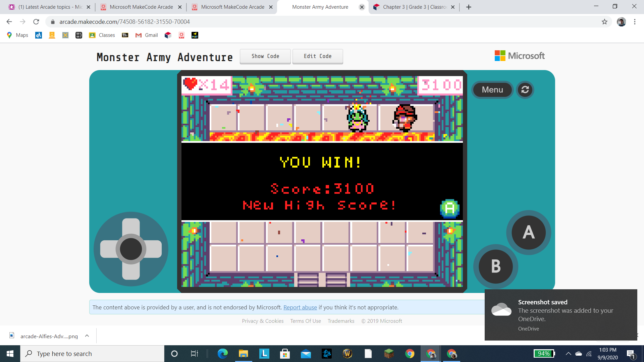Click the game restart refresh icon
The width and height of the screenshot is (644, 362).
[x=525, y=90]
